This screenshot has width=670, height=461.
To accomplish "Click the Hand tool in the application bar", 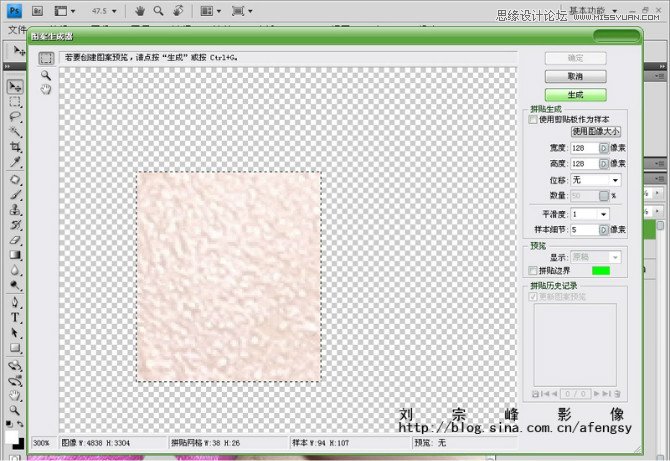I will click(140, 11).
